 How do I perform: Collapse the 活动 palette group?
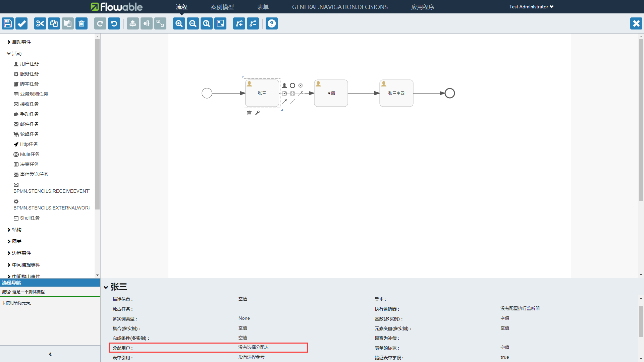coord(16,54)
